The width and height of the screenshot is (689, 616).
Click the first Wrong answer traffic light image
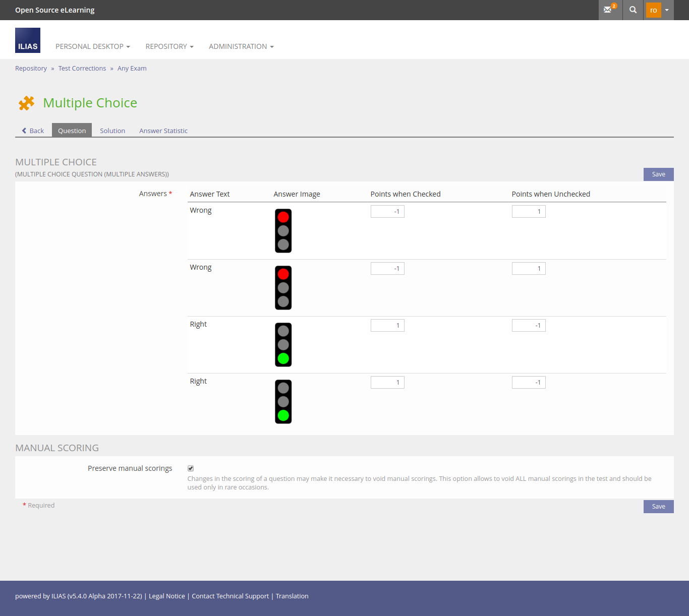(283, 231)
